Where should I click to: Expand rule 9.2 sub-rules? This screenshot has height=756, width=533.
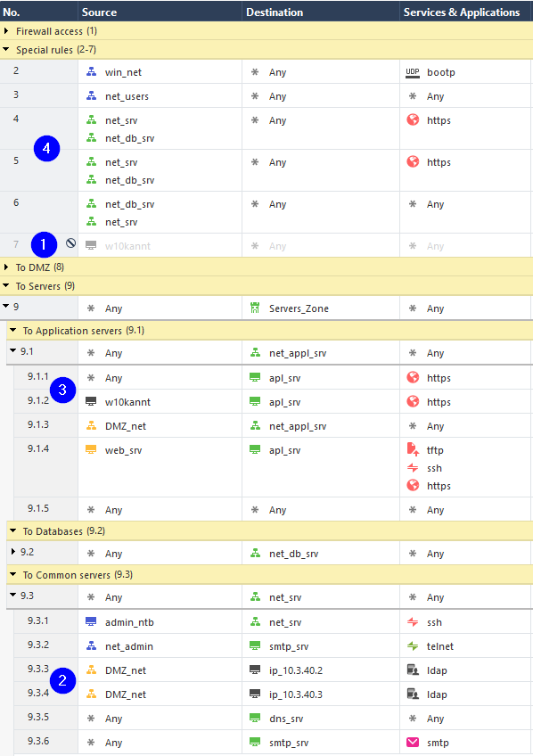click(x=13, y=551)
